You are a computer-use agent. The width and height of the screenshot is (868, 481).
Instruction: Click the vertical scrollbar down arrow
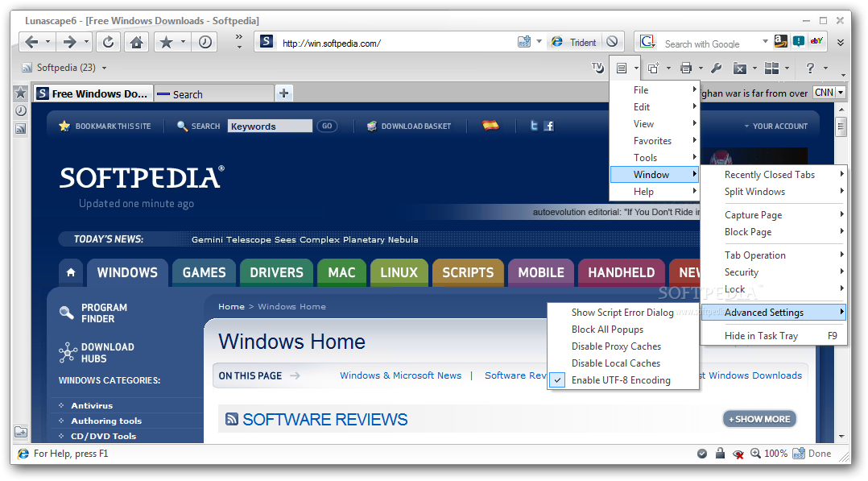pyautogui.click(x=841, y=437)
